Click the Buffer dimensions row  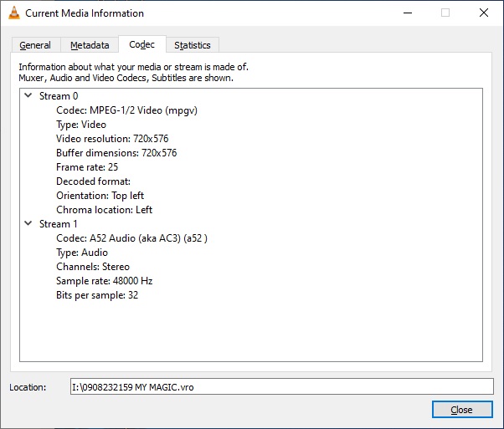pyautogui.click(x=116, y=153)
